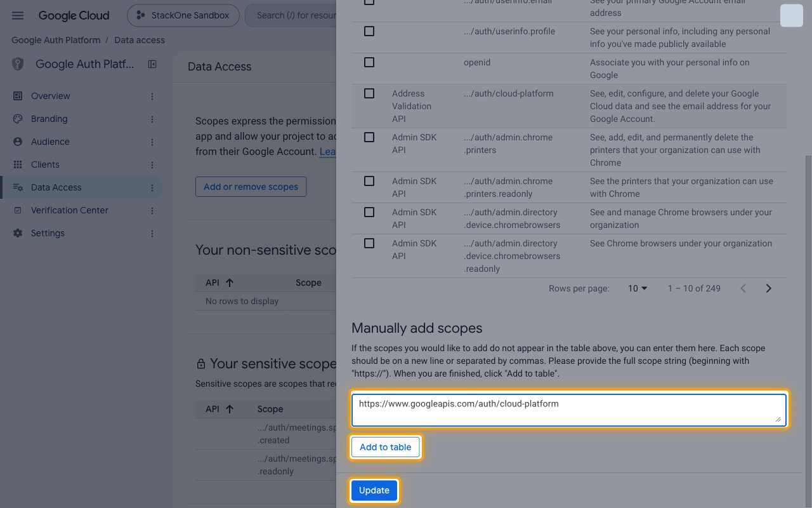Check the admin.chrome.printers scope checkbox
812x508 pixels.
click(x=369, y=137)
